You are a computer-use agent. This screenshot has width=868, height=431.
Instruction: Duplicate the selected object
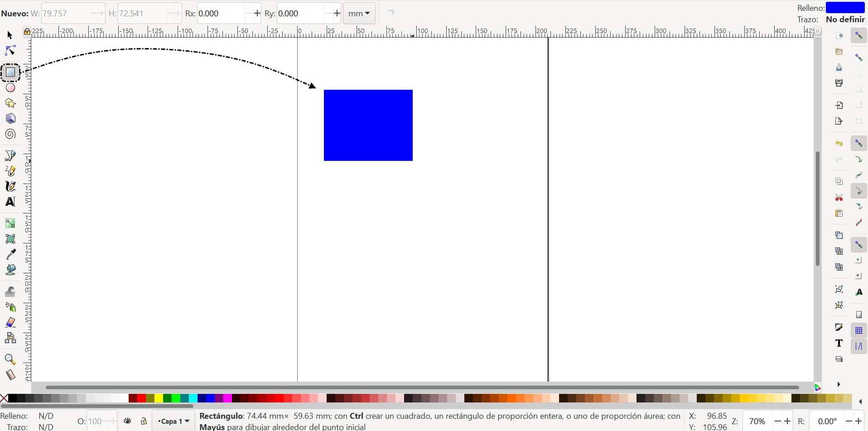click(x=839, y=235)
